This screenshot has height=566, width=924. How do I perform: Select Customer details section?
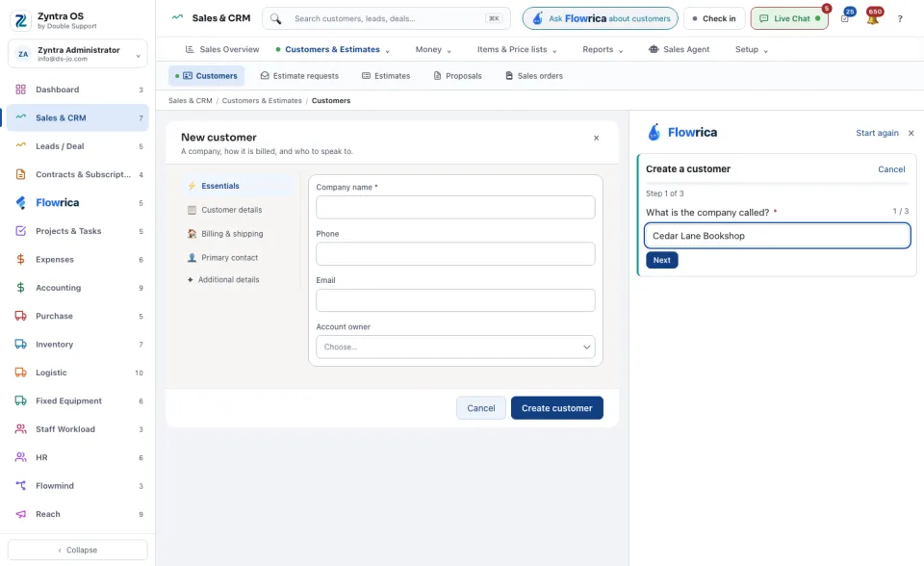pos(238,210)
